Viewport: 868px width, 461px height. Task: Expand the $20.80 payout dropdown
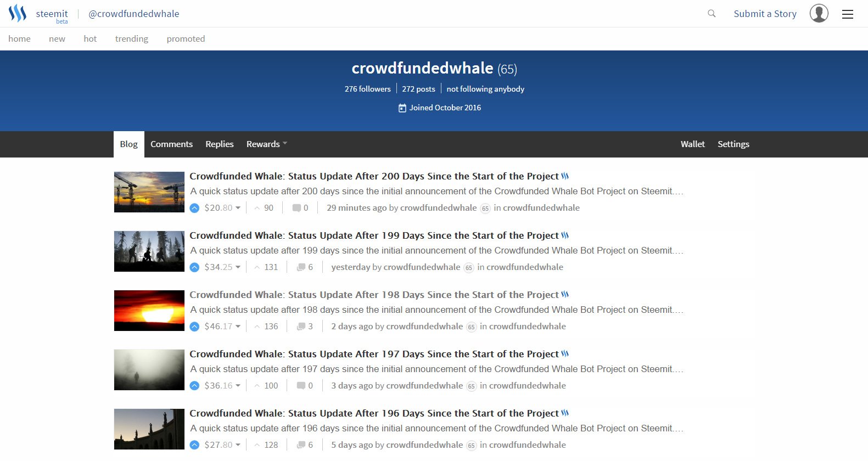click(238, 208)
